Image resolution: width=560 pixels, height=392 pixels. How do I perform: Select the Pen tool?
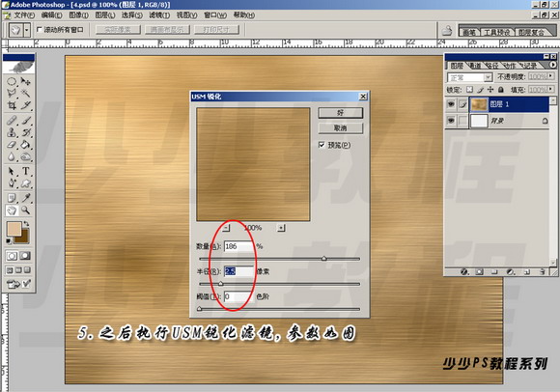12,183
